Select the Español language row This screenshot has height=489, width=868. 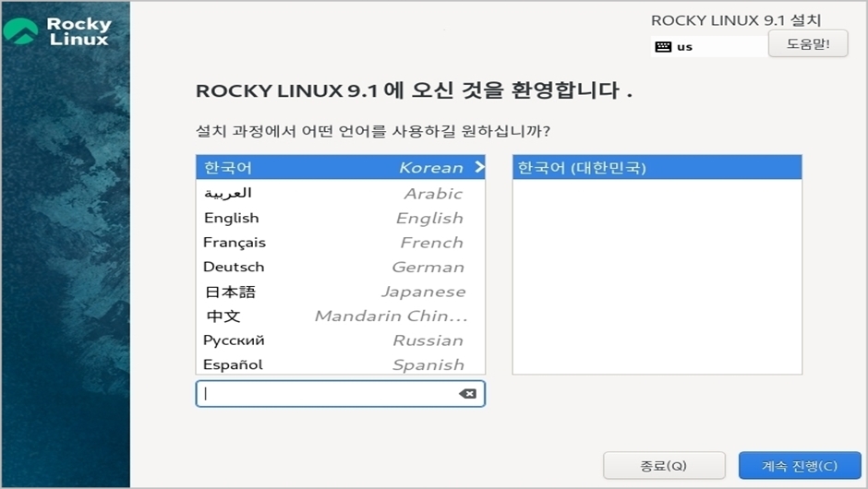pyautogui.click(x=341, y=364)
